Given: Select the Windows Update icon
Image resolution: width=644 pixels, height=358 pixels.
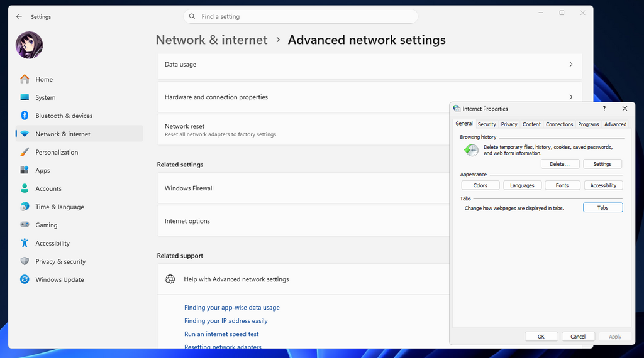Looking at the screenshot, I should (25, 279).
